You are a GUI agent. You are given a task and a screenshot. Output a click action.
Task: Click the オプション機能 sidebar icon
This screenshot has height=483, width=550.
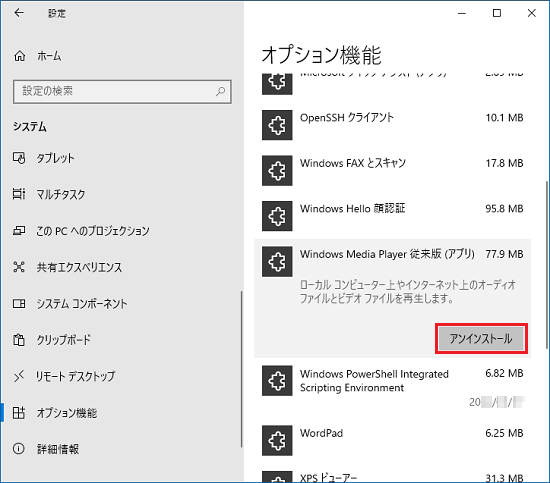19,413
